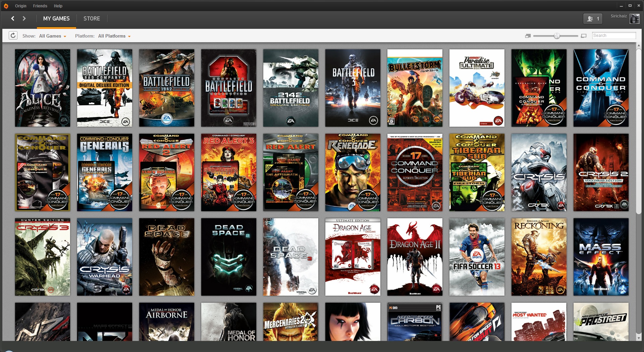Expand the All Platforms filter
This screenshot has width=644, height=352.
point(114,36)
